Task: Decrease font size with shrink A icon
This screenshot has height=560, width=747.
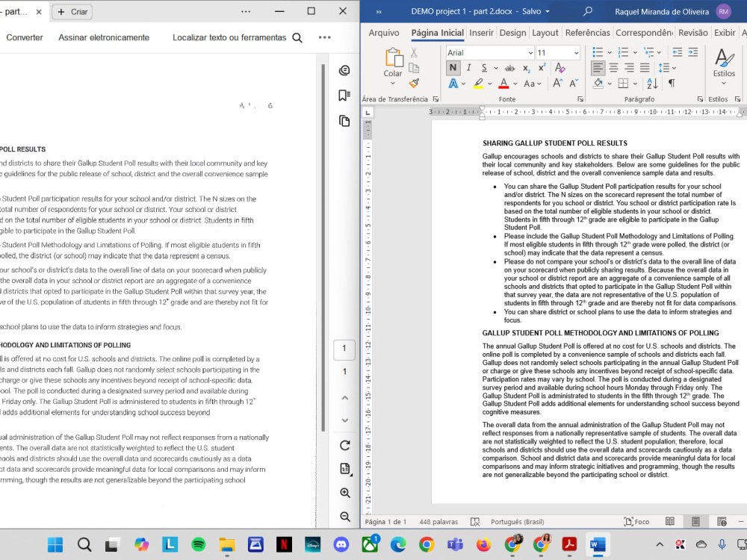Action: (x=574, y=84)
